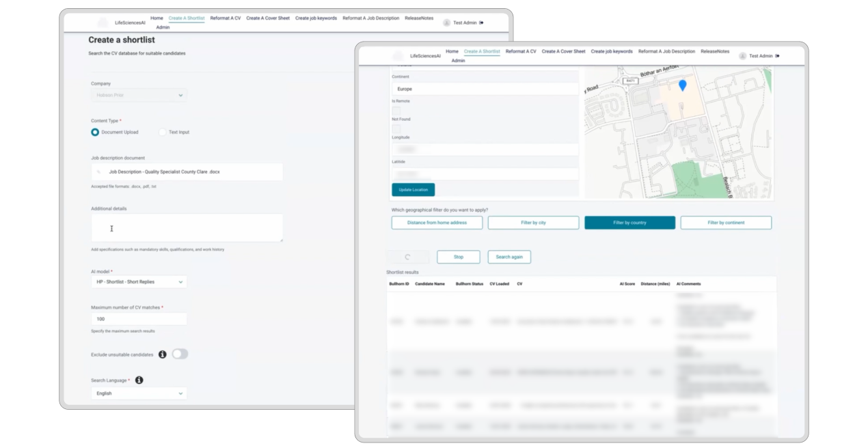This screenshot has height=448, width=868.
Task: Click the Job description document file field
Action: pos(187,171)
